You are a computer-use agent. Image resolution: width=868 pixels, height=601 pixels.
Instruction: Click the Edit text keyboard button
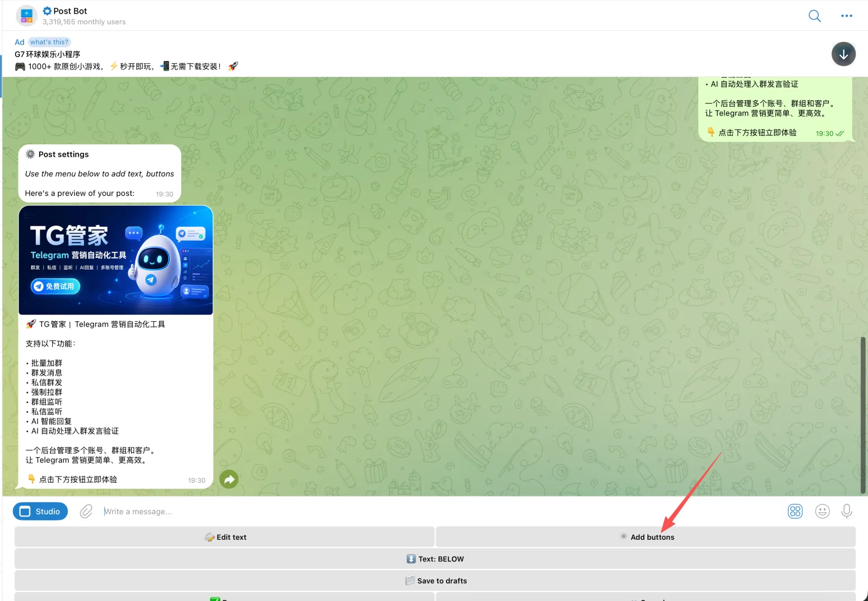coord(225,537)
